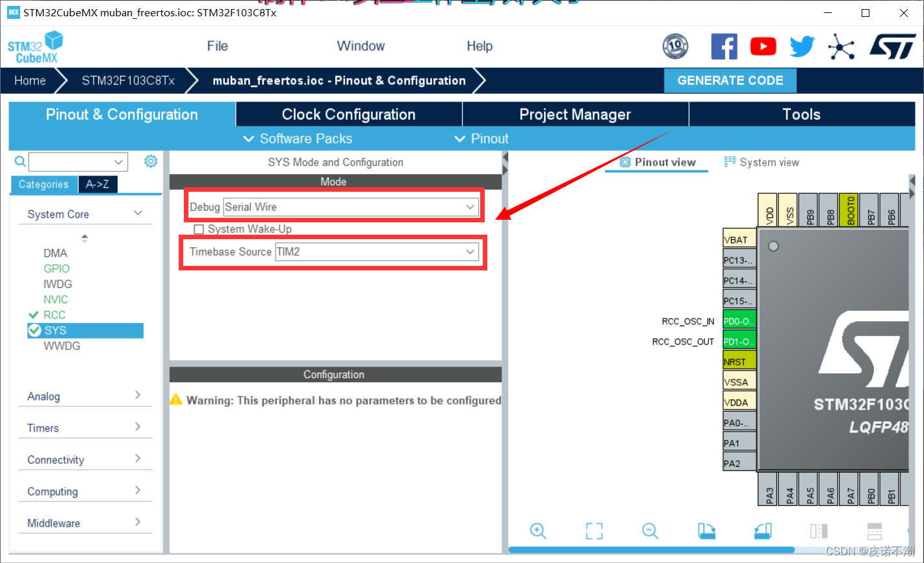The image size is (924, 563).
Task: Select the Categories tab
Action: click(44, 185)
